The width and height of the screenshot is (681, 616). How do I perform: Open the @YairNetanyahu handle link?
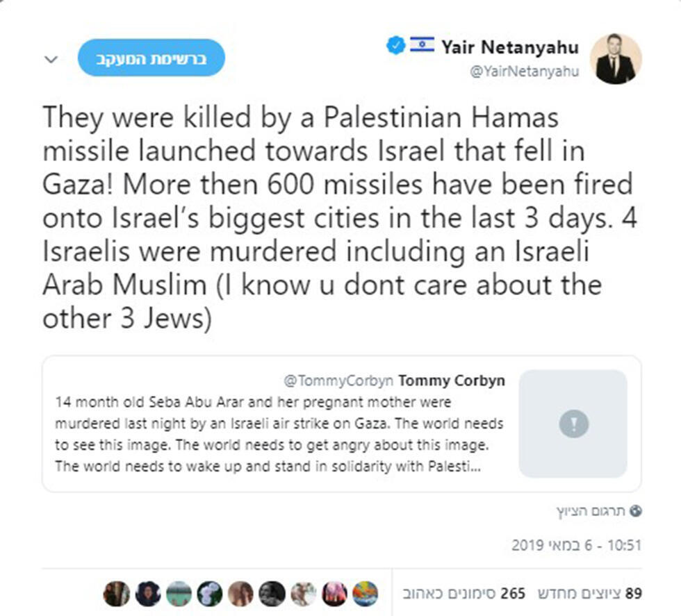[x=525, y=72]
